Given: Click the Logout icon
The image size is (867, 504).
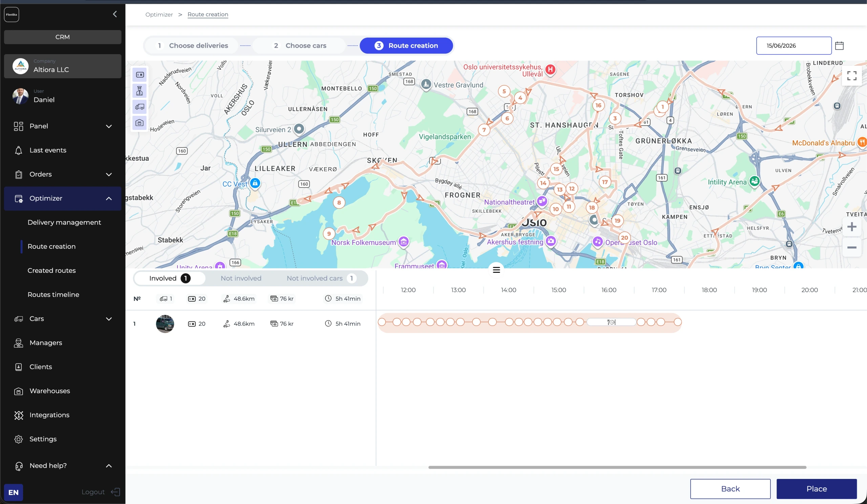Looking at the screenshot, I should (x=115, y=492).
